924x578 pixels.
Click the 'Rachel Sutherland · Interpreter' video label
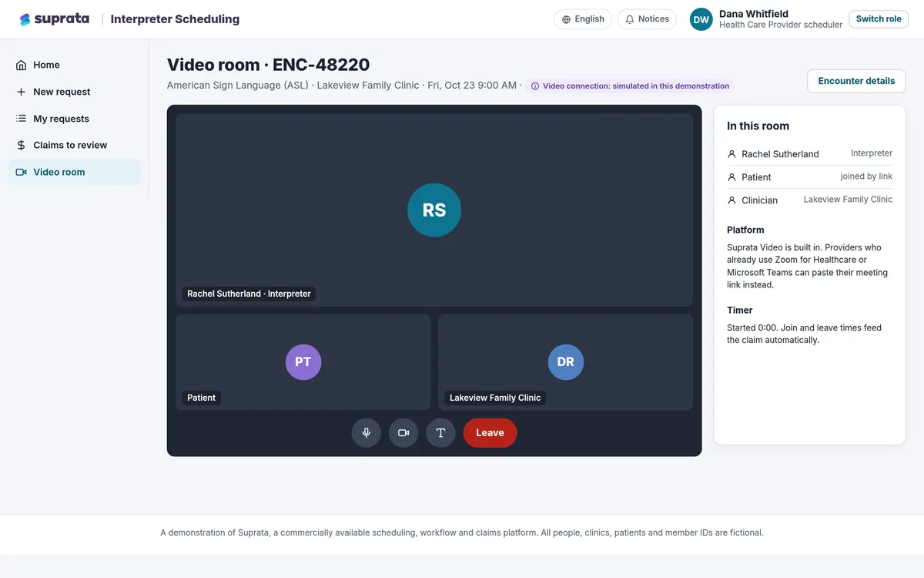pyautogui.click(x=249, y=294)
